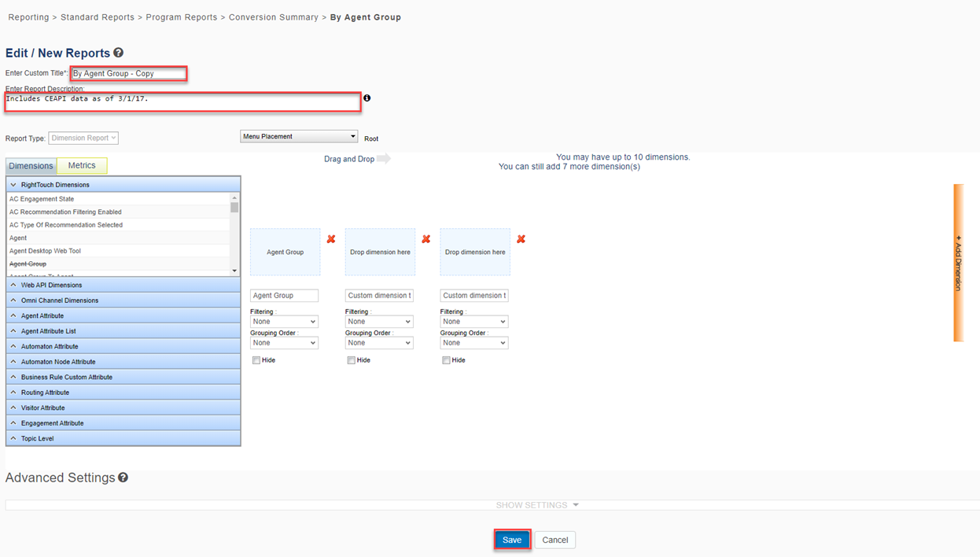The image size is (980, 557).
Task: Click the Cancel button
Action: pos(554,540)
